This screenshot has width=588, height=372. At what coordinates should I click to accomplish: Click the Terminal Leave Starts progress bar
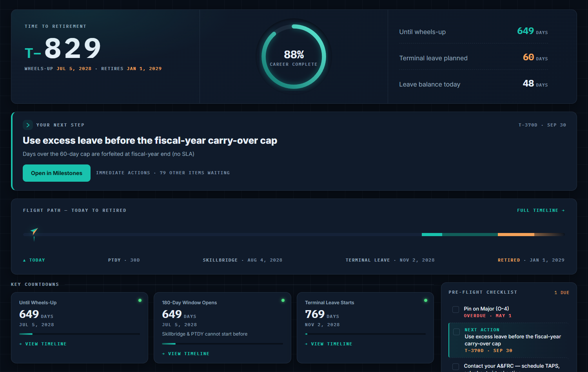click(x=365, y=334)
